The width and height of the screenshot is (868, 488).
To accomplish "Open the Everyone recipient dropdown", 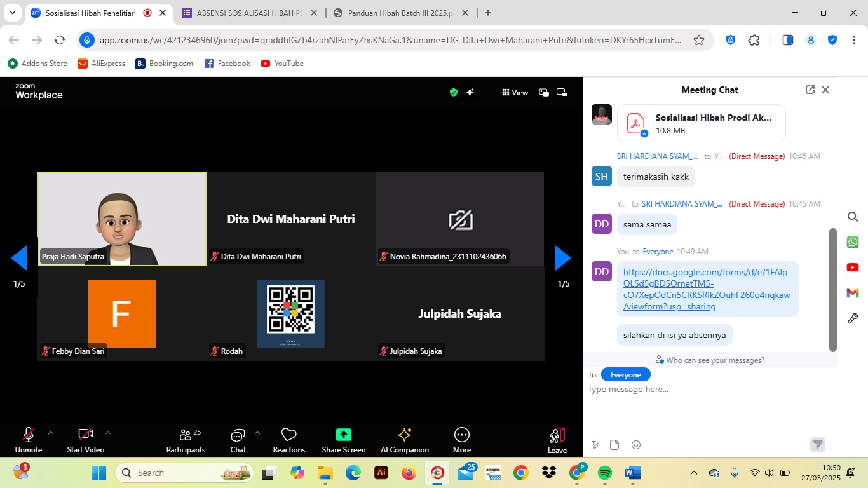I will click(625, 375).
